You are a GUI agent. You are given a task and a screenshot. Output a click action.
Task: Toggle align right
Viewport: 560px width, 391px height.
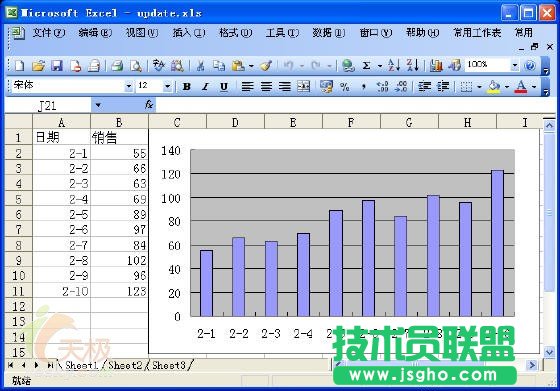(285, 86)
